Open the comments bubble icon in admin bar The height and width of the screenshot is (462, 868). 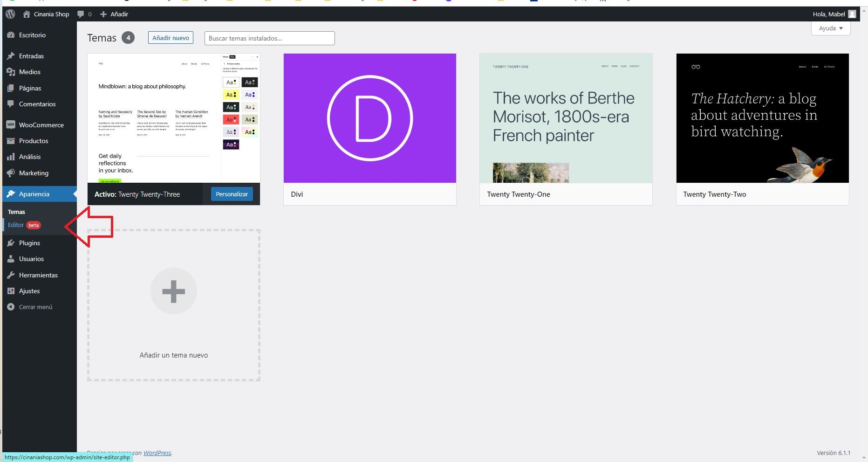[x=81, y=14]
